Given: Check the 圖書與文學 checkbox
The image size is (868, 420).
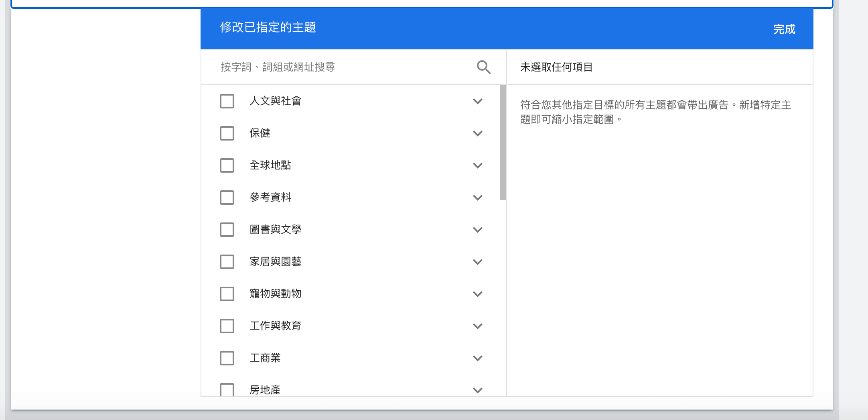Looking at the screenshot, I should click(x=227, y=230).
